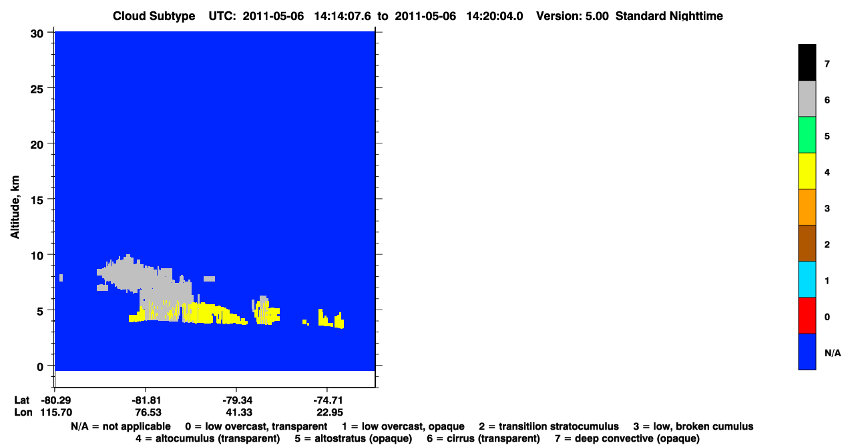Click the gray cirrus swatch labeled 6
The height and width of the screenshot is (445, 868).
click(x=807, y=99)
